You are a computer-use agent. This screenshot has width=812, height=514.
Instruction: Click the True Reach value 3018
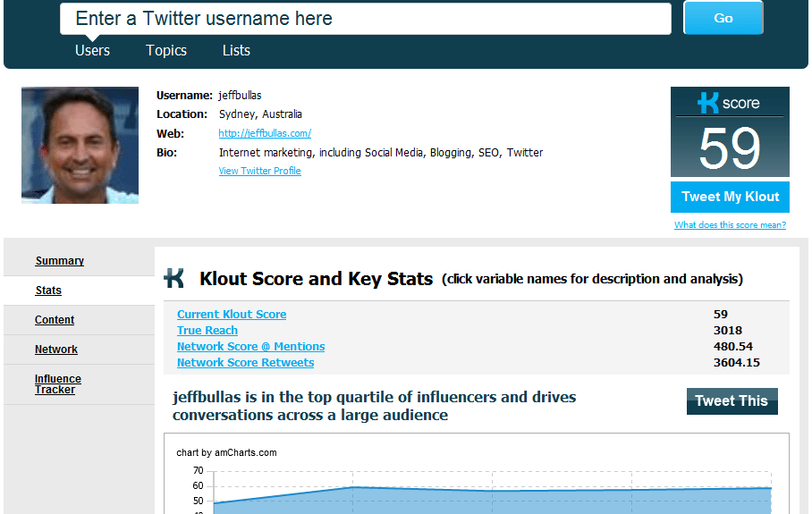[728, 330]
